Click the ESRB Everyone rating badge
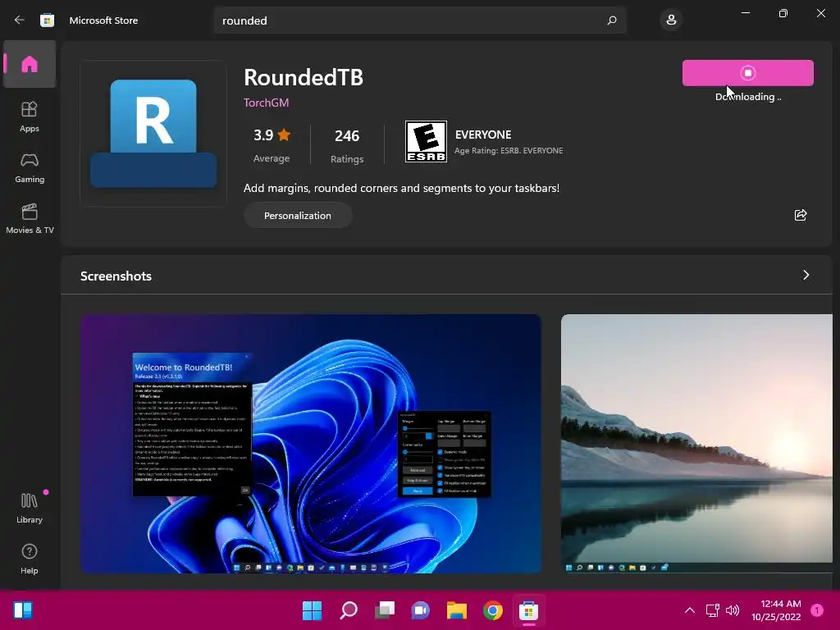 pyautogui.click(x=426, y=141)
